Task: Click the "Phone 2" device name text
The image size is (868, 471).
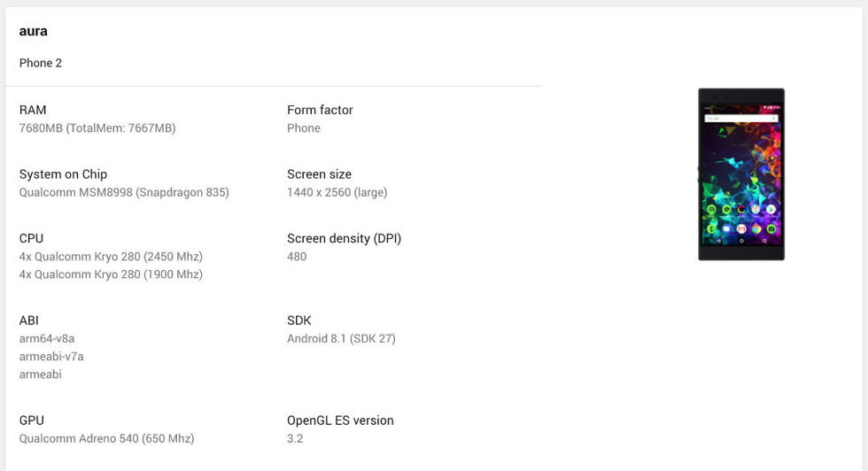Action: (x=41, y=63)
